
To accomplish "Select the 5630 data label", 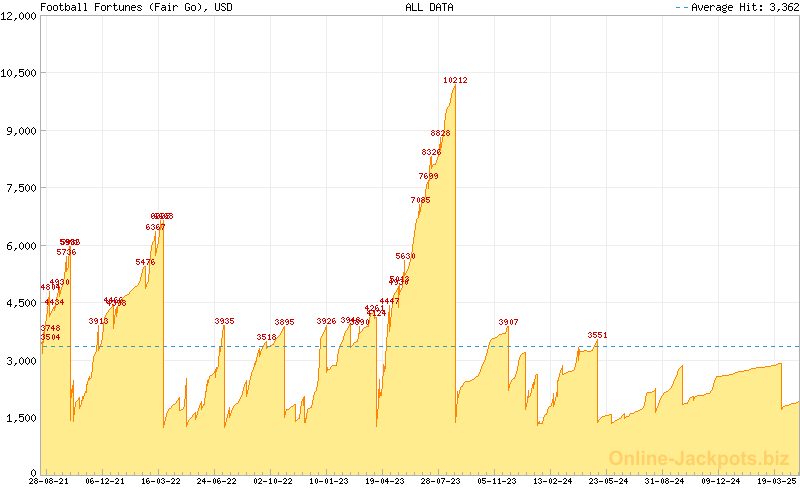I will pos(405,257).
